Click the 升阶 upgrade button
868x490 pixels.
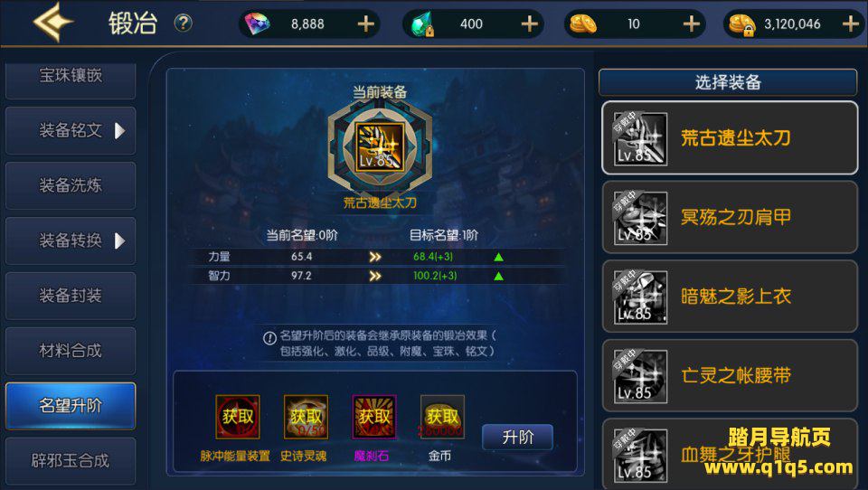point(517,438)
